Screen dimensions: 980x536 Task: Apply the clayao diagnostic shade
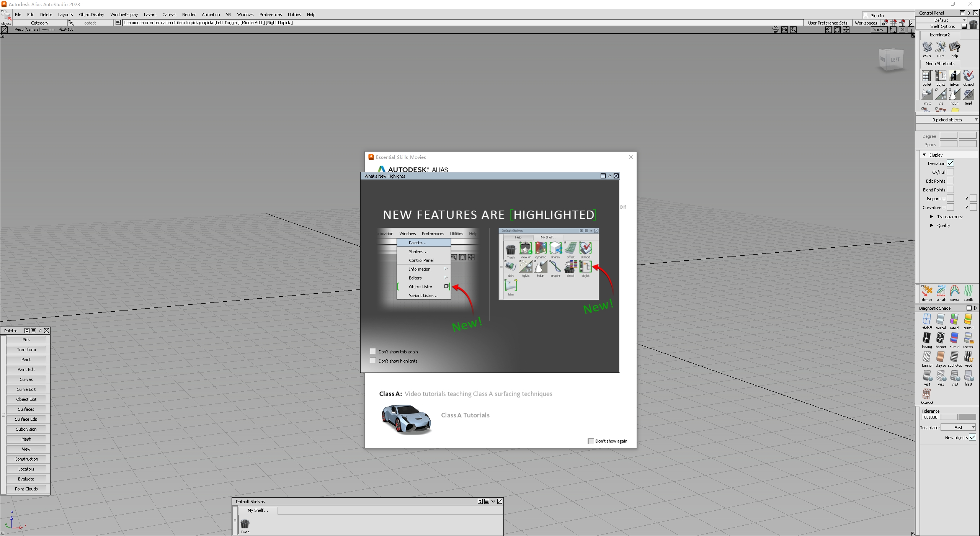pos(941,357)
